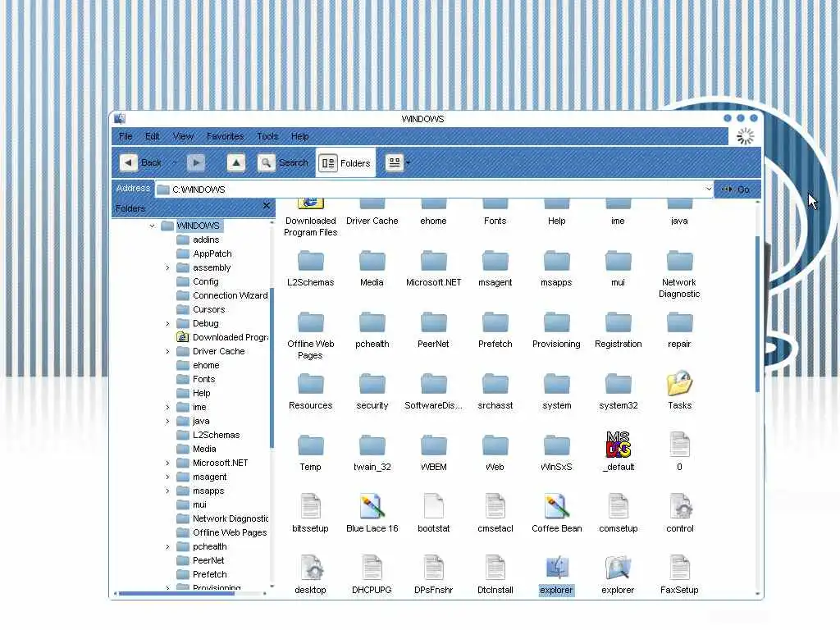Select the Media folder in file pane
Image resolution: width=840 pixels, height=630 pixels.
tap(372, 267)
